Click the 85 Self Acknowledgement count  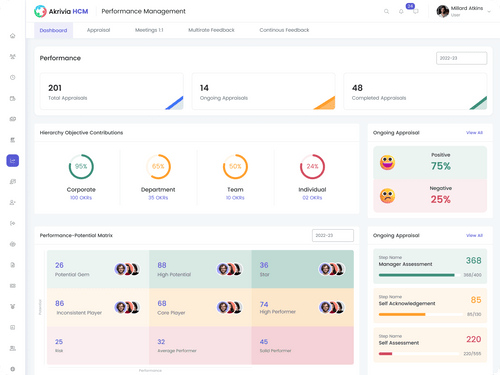[476, 300]
